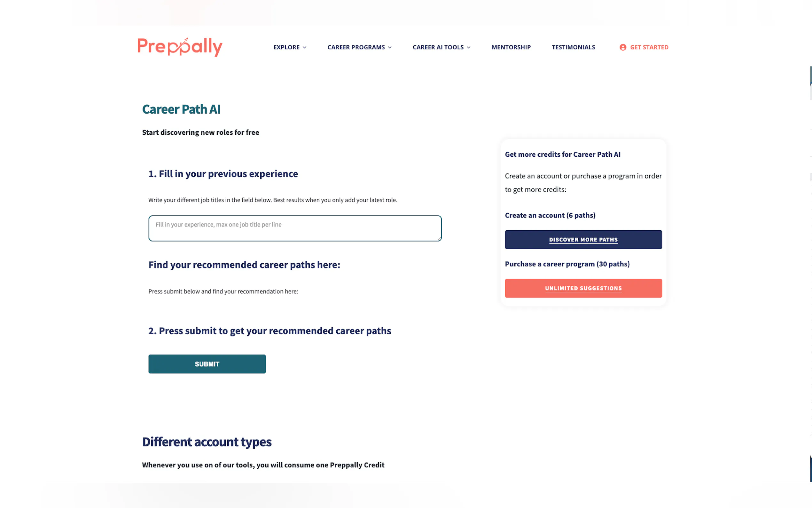Expand the Career AI Tools dropdown chevron
The height and width of the screenshot is (508, 812).
coord(469,48)
